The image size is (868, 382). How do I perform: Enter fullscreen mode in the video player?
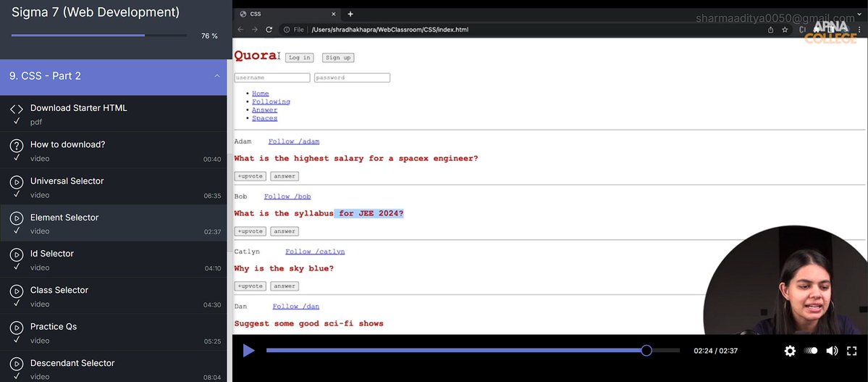click(x=852, y=350)
